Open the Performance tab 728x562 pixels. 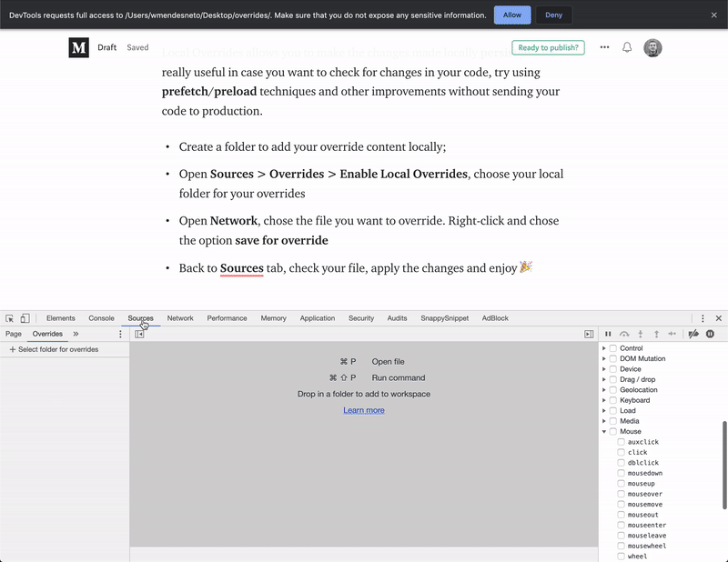(227, 318)
